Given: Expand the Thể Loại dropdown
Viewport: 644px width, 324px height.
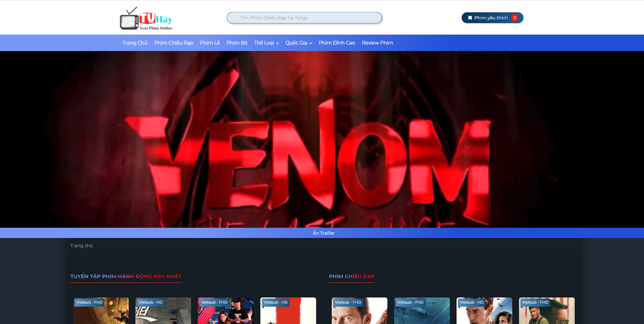Looking at the screenshot, I should [x=266, y=43].
